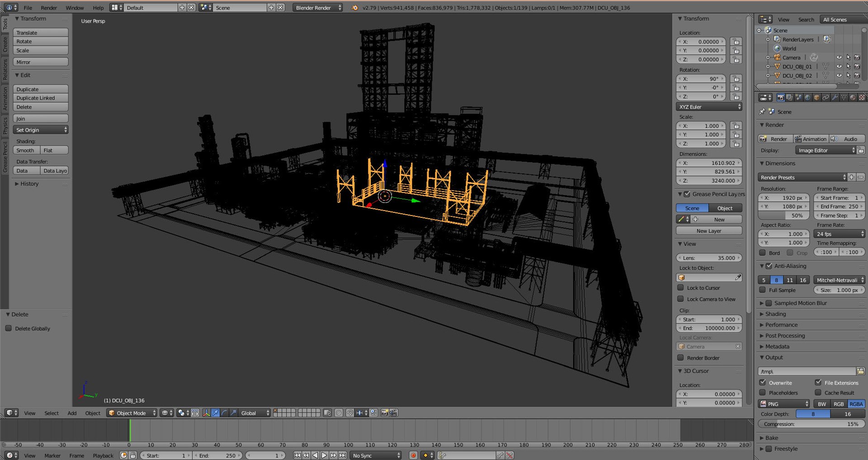Image resolution: width=868 pixels, height=460 pixels.
Task: Enable Lock Camera to View checkbox
Action: pyautogui.click(x=680, y=299)
